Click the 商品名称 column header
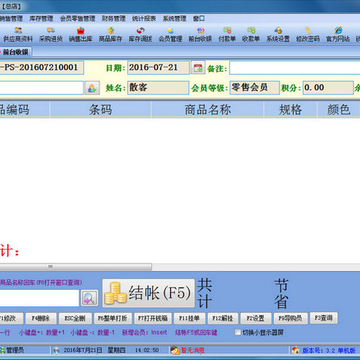The height and width of the screenshot is (360, 360). click(208, 110)
